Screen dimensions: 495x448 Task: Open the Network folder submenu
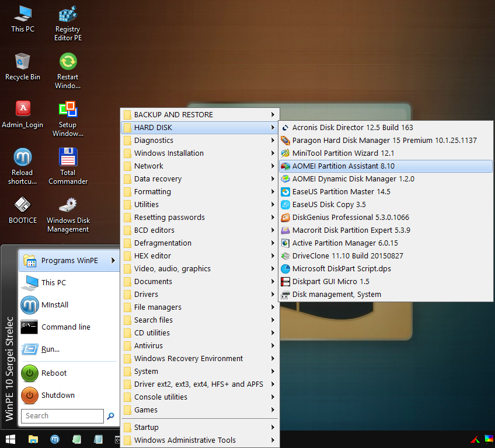[x=200, y=166]
